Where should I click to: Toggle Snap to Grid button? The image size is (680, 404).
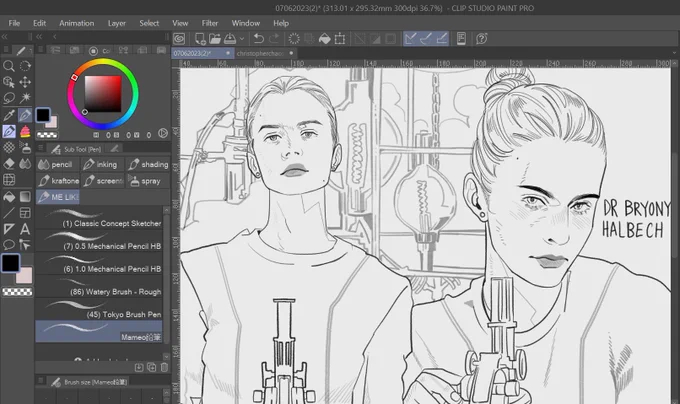441,39
